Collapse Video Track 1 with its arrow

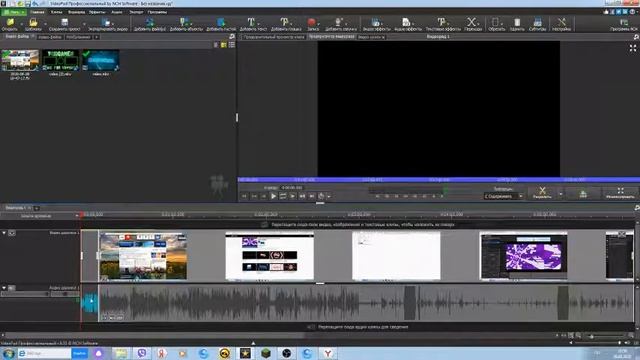coord(4,233)
